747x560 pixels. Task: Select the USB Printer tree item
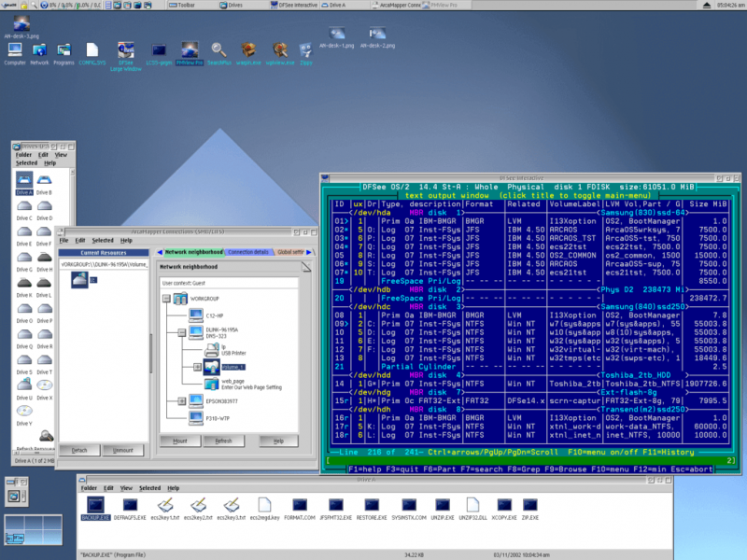(225, 350)
